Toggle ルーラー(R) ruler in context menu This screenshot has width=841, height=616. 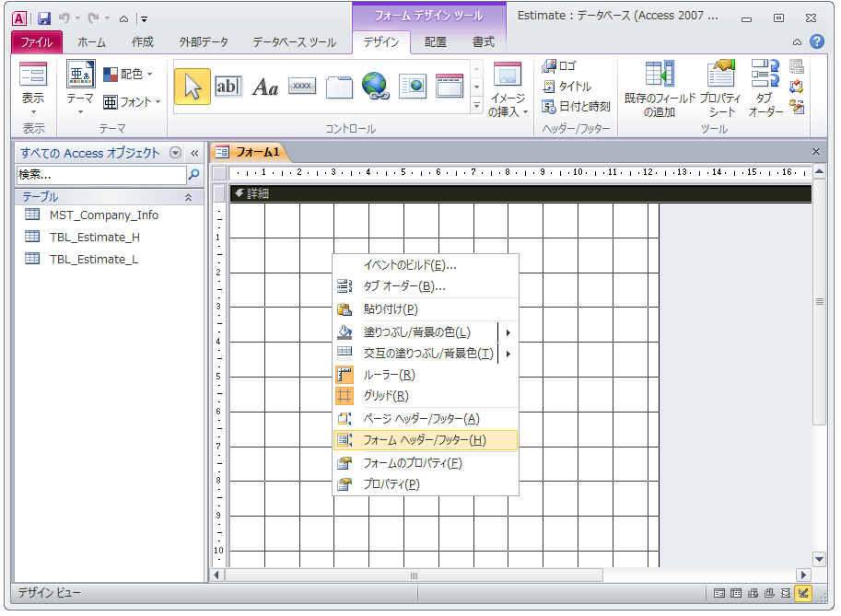click(390, 375)
